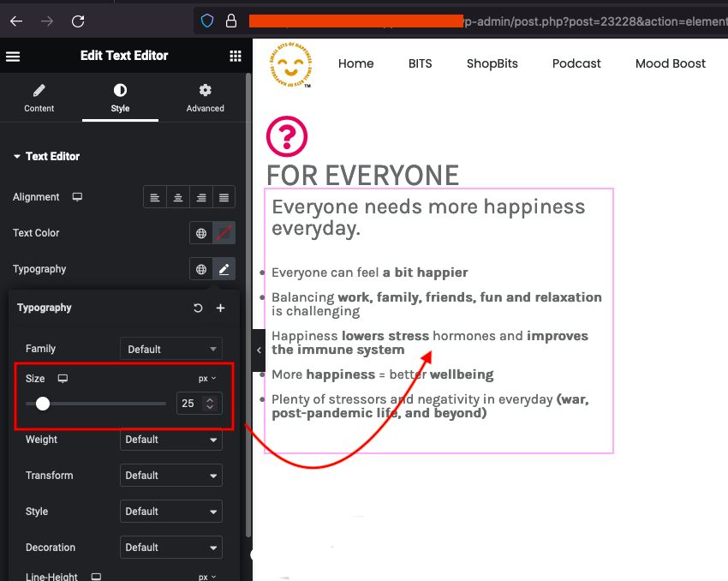Image resolution: width=728 pixels, height=581 pixels.
Task: Set text alignment to center
Action: 178,197
